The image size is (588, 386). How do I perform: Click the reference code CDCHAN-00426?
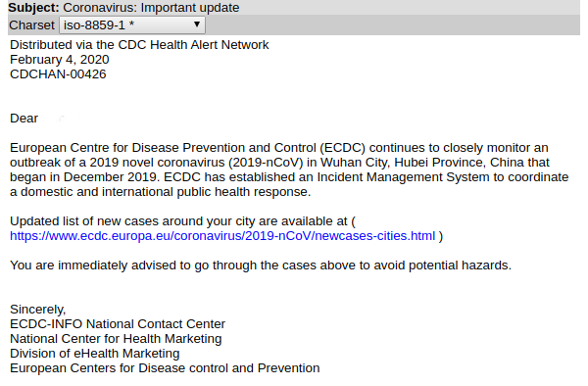click(58, 74)
